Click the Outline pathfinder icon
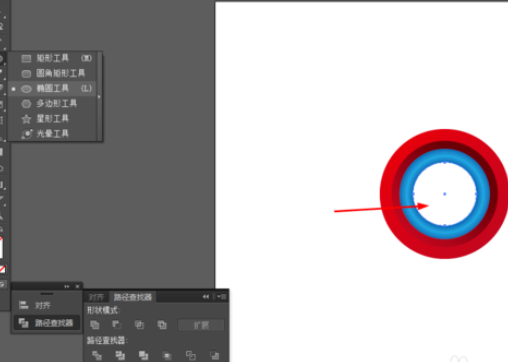508x362 pixels. pos(191,355)
